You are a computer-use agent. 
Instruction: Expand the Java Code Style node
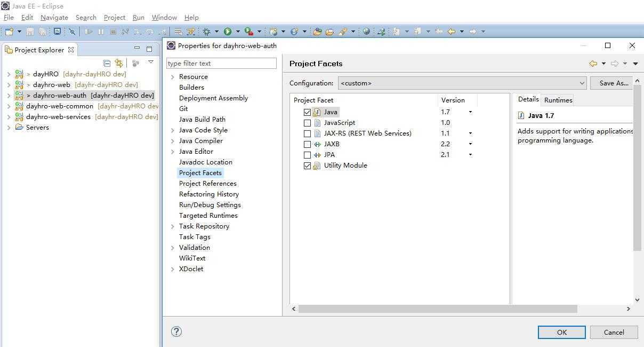click(173, 130)
